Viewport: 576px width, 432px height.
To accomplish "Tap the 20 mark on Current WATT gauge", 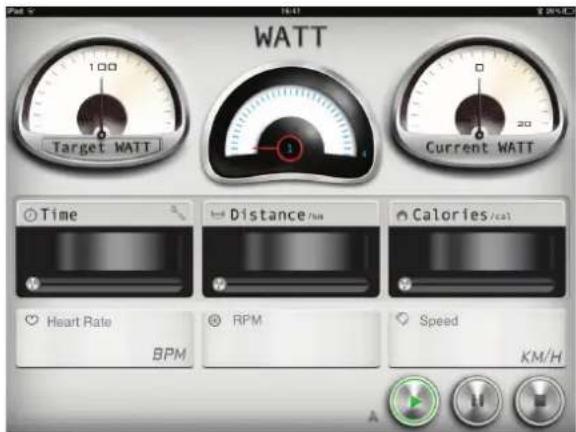I will (524, 124).
